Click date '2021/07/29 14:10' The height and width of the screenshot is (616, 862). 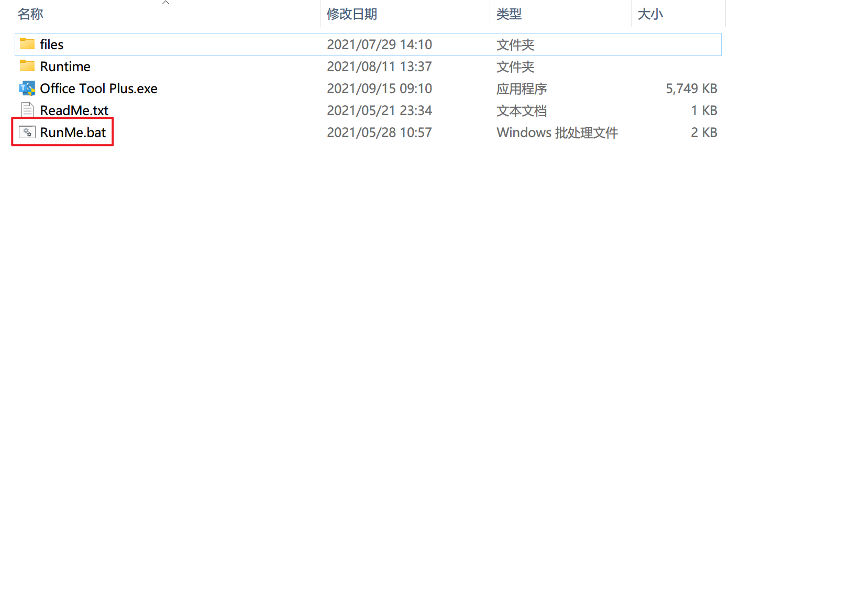point(379,44)
